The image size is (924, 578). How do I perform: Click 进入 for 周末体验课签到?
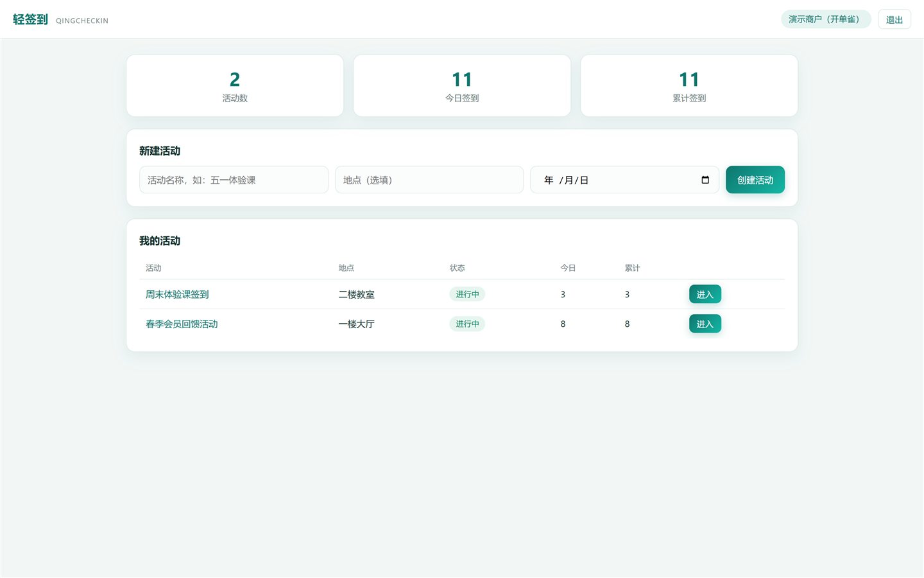705,294
